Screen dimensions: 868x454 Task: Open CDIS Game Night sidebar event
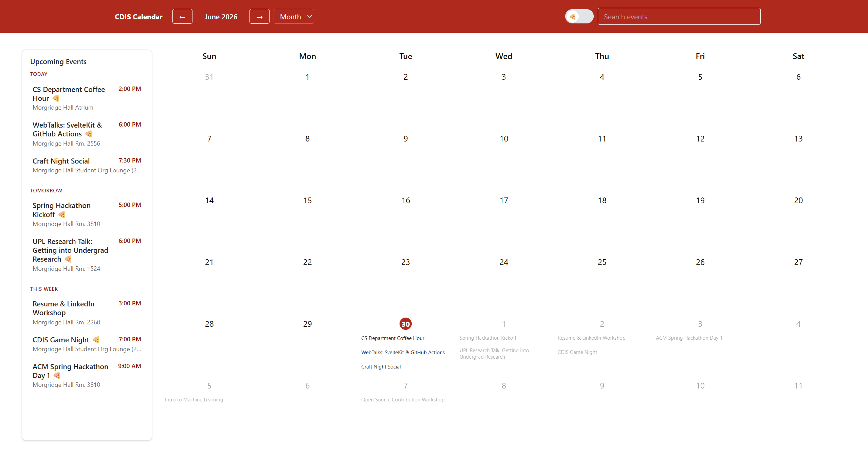click(x=87, y=344)
